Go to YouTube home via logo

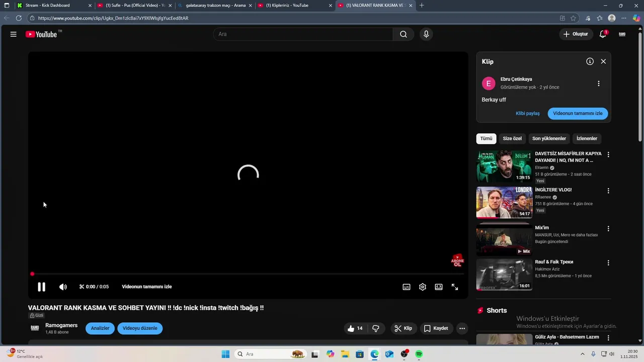click(x=41, y=34)
